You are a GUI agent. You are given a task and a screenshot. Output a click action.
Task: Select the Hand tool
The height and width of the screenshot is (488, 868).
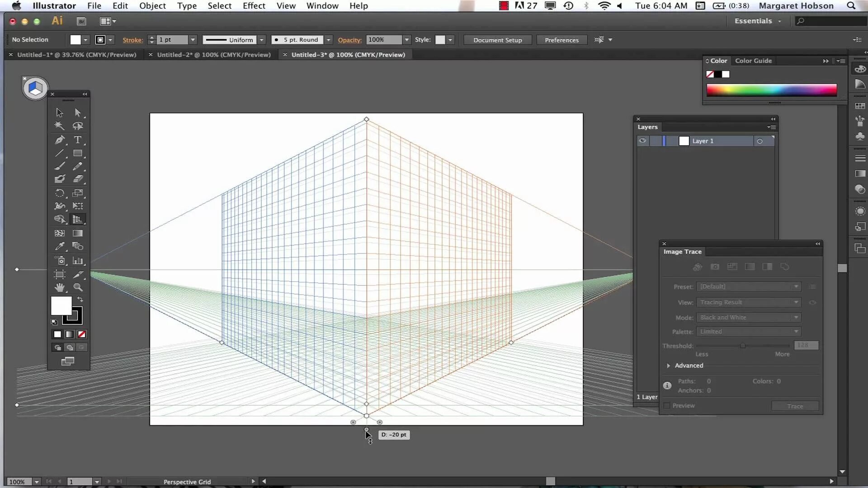(59, 287)
